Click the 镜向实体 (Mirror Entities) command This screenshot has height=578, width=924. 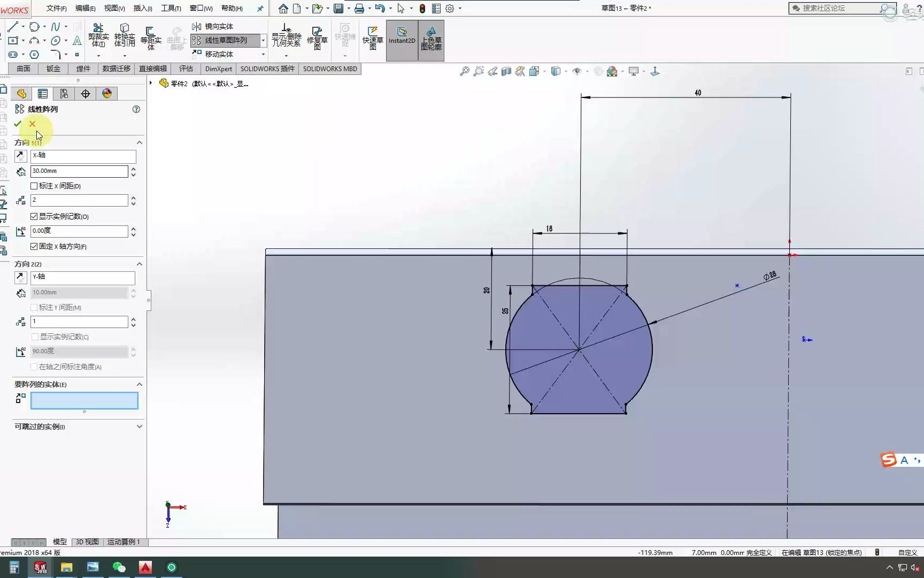point(219,26)
